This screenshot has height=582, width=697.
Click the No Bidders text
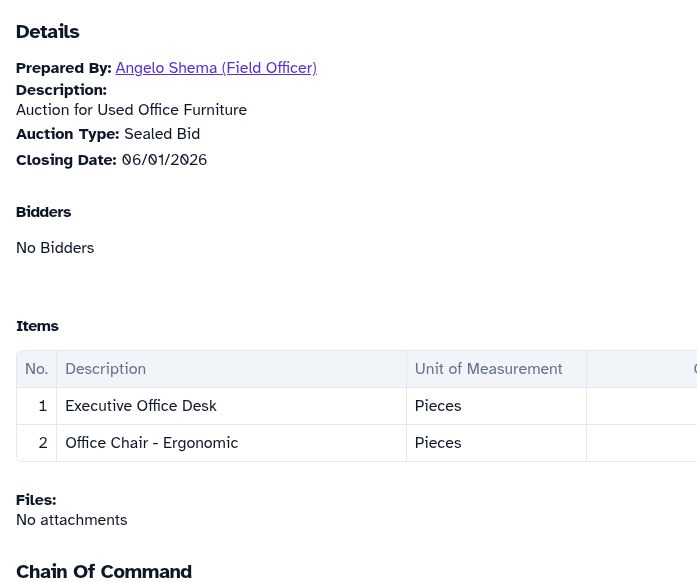coord(55,248)
